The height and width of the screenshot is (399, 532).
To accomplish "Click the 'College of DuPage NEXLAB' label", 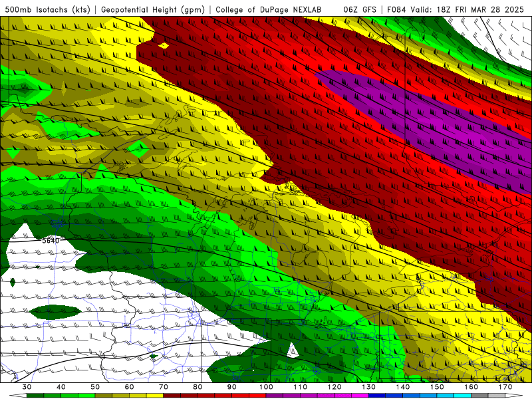I will pos(269,9).
